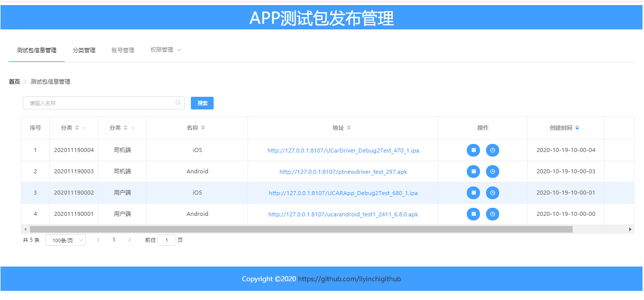The height and width of the screenshot is (300, 644).
Task: Open the 权限管理 dropdown menu
Action: coord(166,50)
